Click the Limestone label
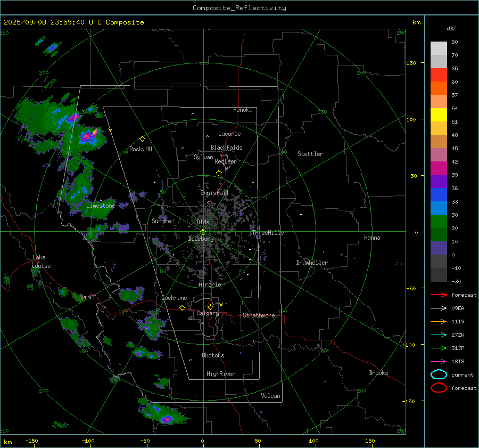This screenshot has width=479, height=448. point(101,206)
